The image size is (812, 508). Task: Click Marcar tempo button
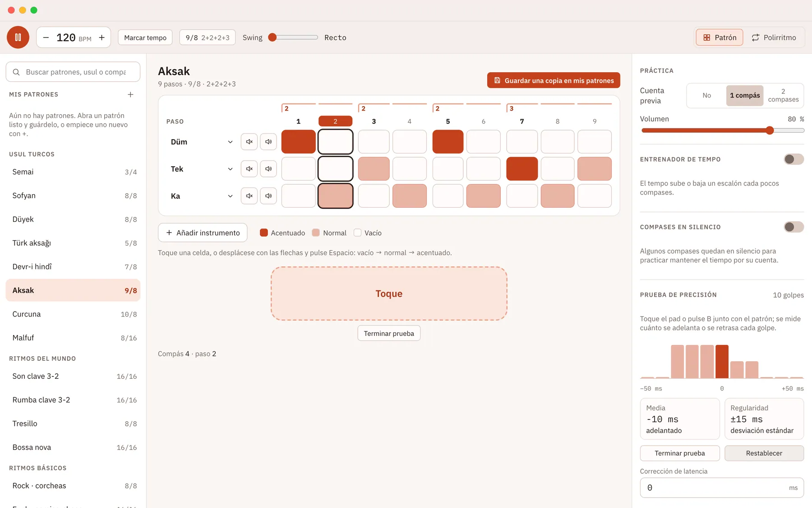pos(145,37)
